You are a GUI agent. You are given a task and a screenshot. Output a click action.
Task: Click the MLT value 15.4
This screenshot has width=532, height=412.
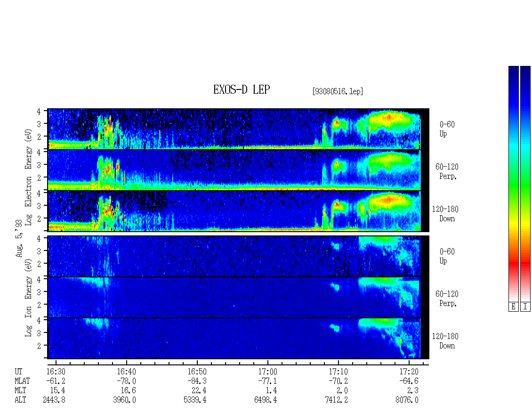tap(58, 391)
